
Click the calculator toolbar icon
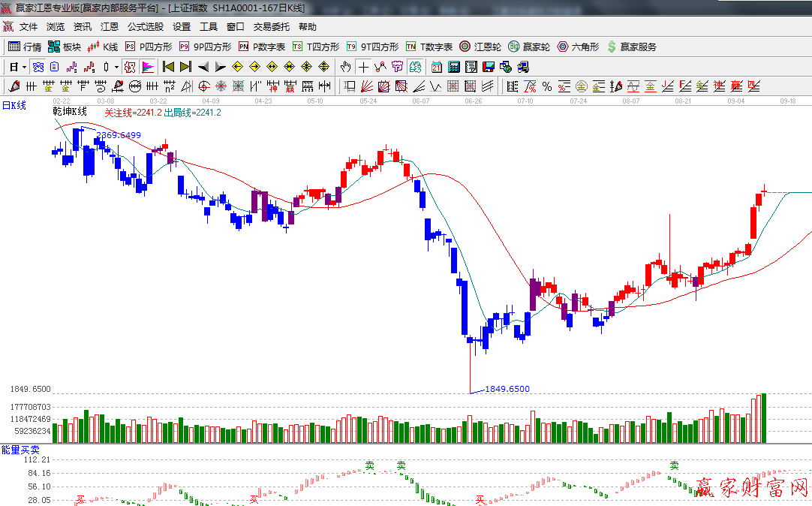(453, 67)
